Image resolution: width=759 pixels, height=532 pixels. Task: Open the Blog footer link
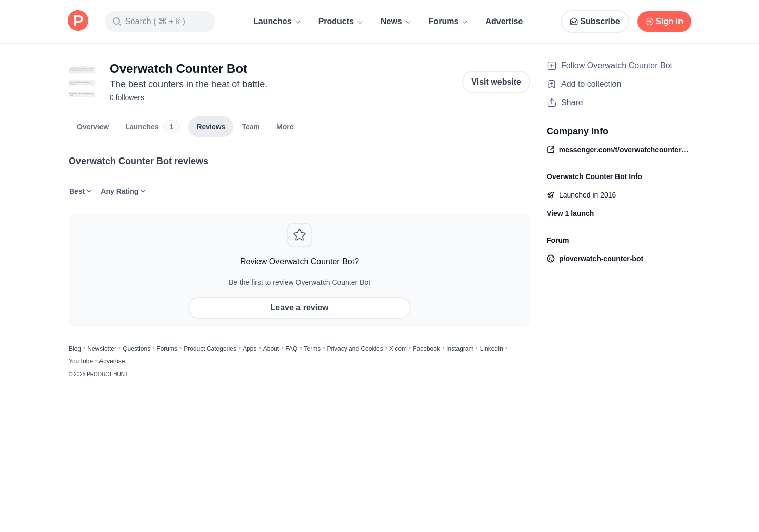click(75, 349)
